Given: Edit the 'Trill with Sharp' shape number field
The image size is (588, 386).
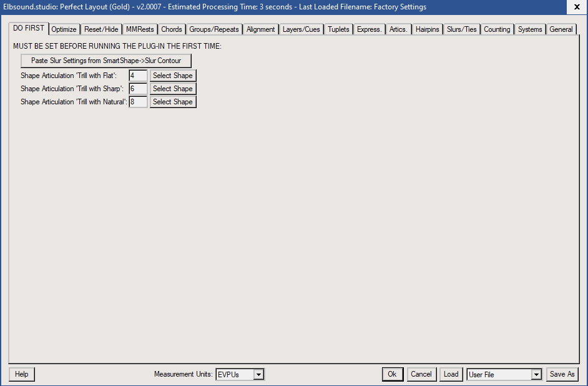Looking at the screenshot, I should pyautogui.click(x=137, y=88).
